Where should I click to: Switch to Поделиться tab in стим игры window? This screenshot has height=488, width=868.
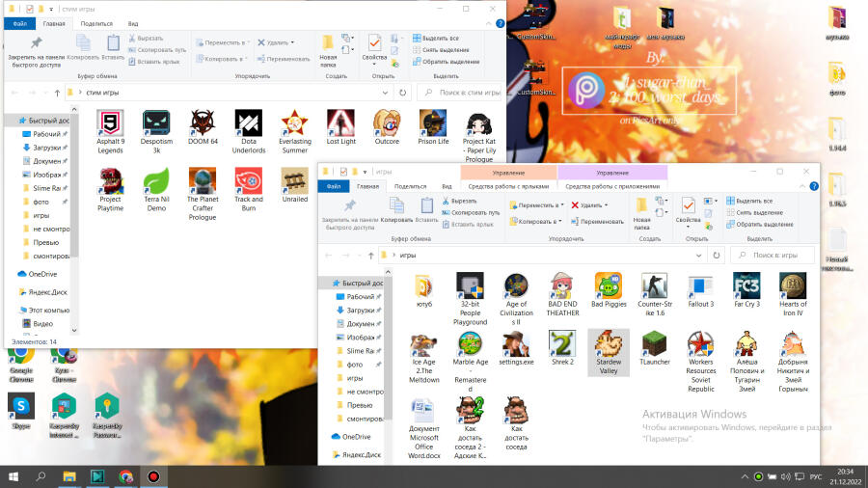[x=96, y=24]
